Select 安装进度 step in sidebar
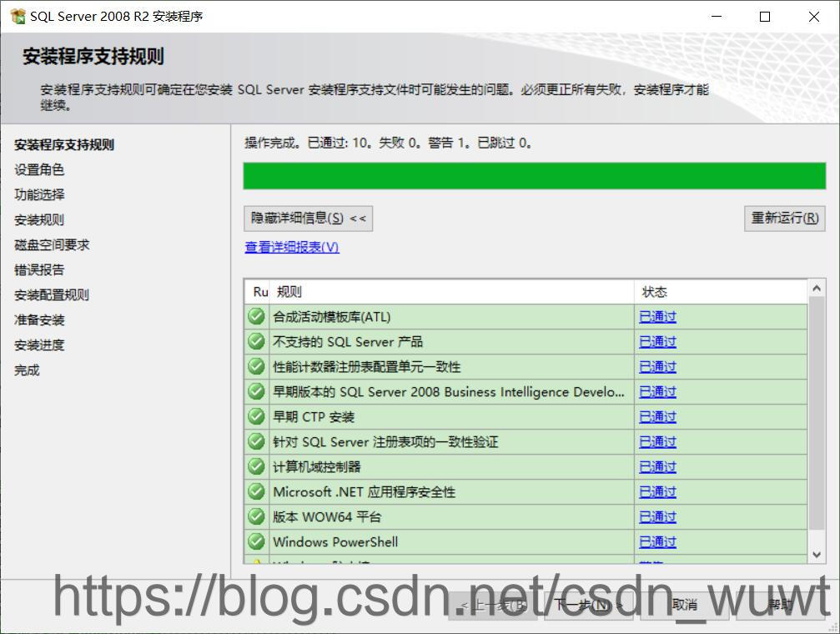The height and width of the screenshot is (634, 840). click(39, 345)
